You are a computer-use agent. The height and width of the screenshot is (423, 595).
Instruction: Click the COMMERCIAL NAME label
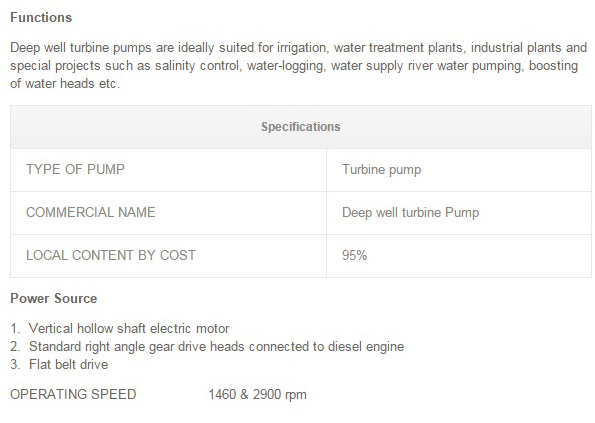tap(91, 212)
